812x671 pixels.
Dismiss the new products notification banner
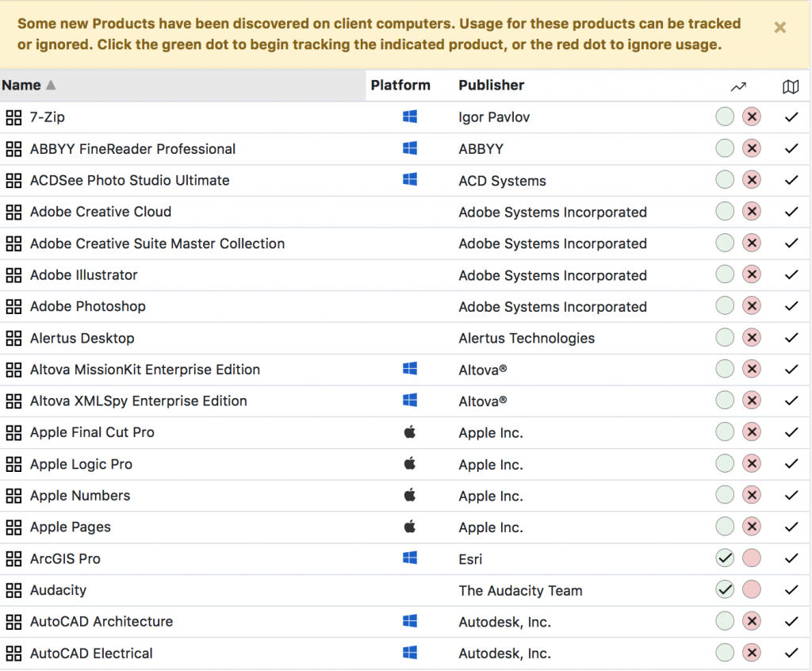[780, 28]
